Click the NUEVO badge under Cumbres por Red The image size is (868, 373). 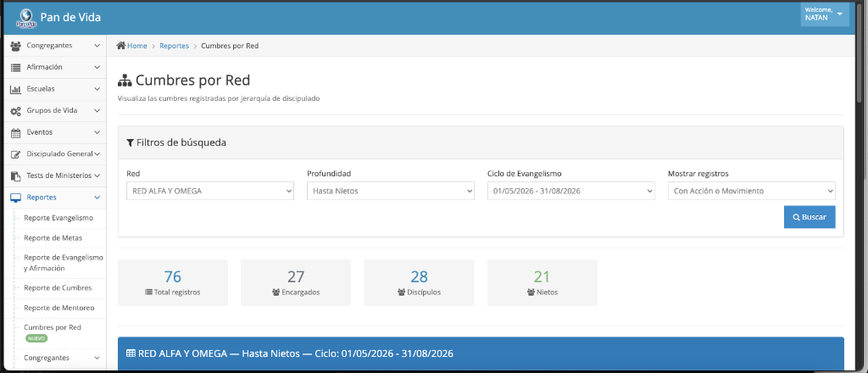point(36,338)
